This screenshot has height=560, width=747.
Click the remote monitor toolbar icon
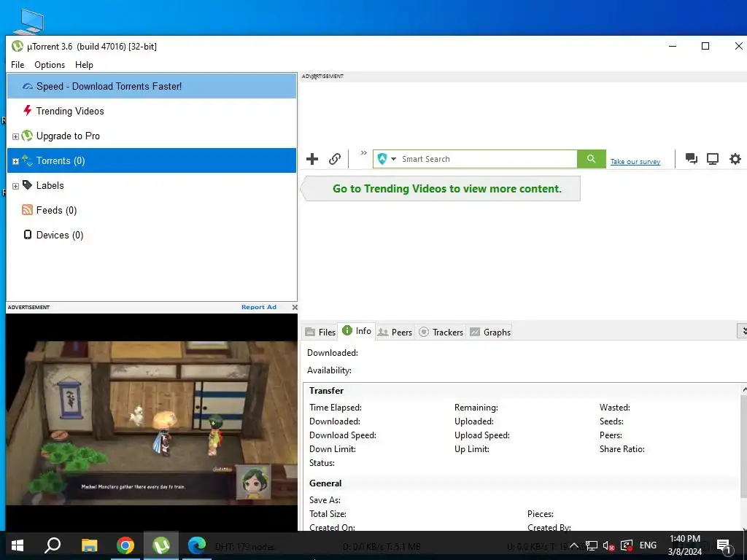coord(712,159)
